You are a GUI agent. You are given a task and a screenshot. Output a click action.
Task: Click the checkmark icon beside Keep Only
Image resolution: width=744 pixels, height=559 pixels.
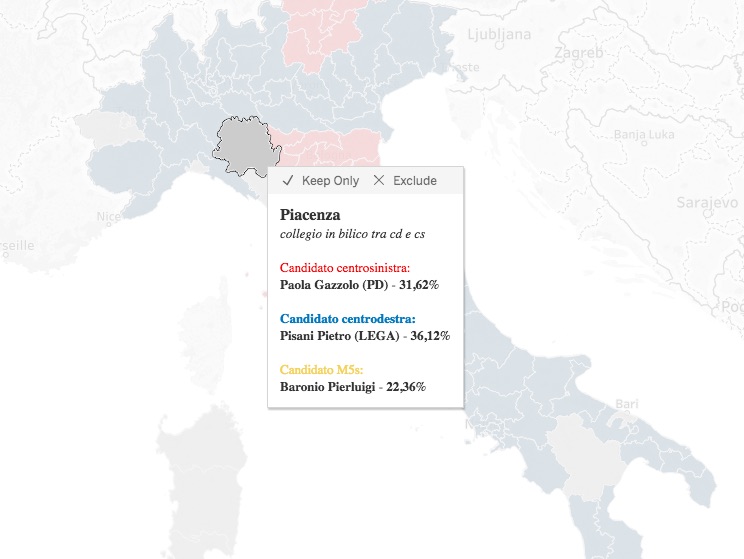point(287,181)
